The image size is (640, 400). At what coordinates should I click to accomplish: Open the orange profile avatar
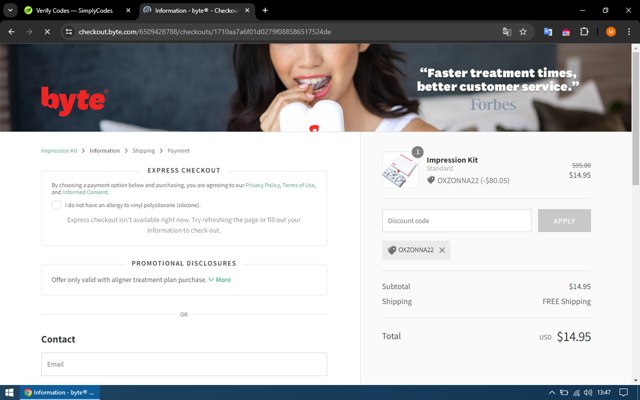pyautogui.click(x=611, y=32)
